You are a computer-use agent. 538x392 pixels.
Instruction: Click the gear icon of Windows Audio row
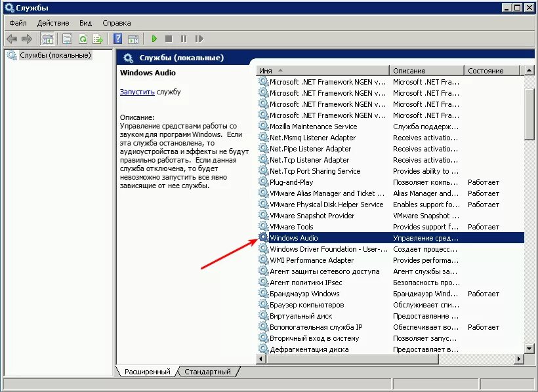click(263, 237)
